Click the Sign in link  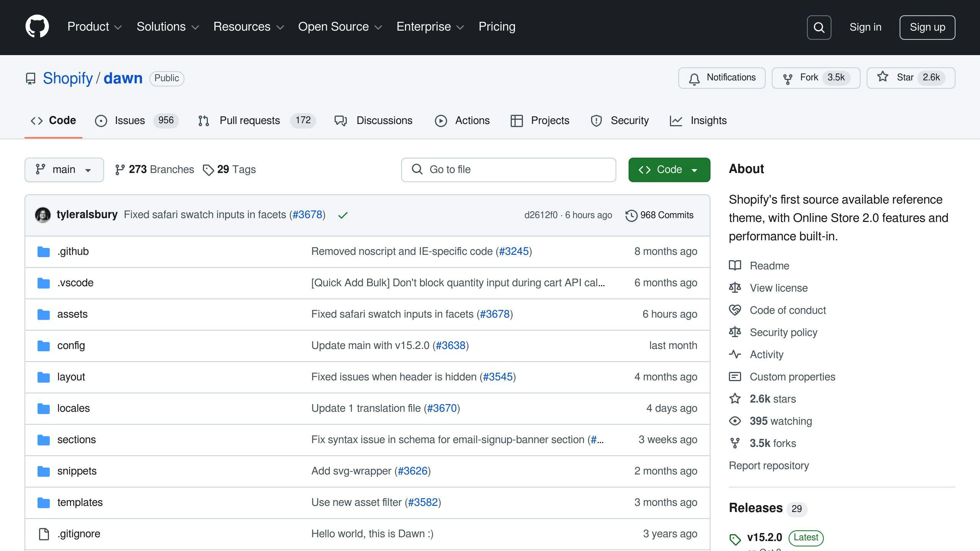tap(865, 27)
